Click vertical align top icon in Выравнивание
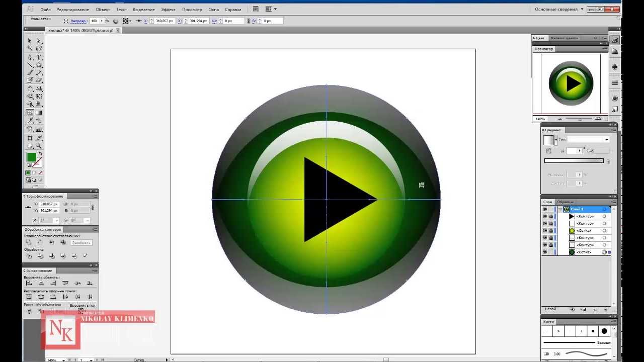This screenshot has height=362, width=644. [65, 283]
